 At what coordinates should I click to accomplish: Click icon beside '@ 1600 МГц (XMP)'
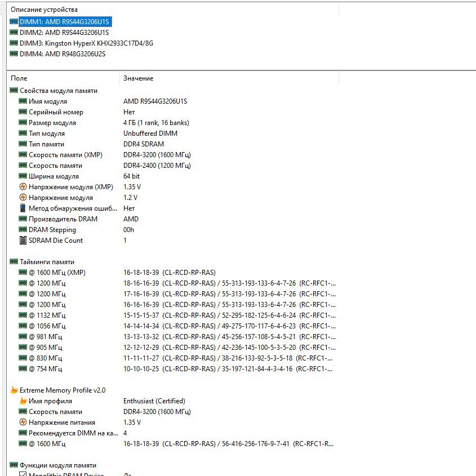point(23,272)
